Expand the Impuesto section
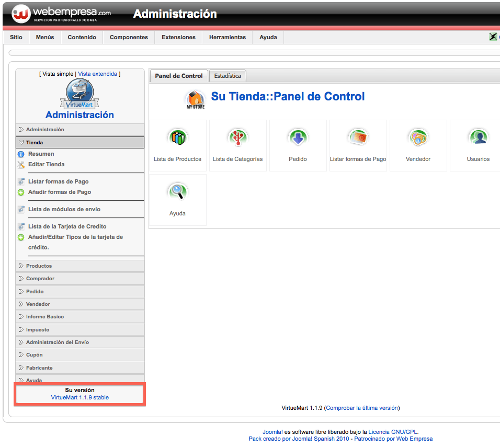Screen dimensions: 500x448 (x=79, y=330)
